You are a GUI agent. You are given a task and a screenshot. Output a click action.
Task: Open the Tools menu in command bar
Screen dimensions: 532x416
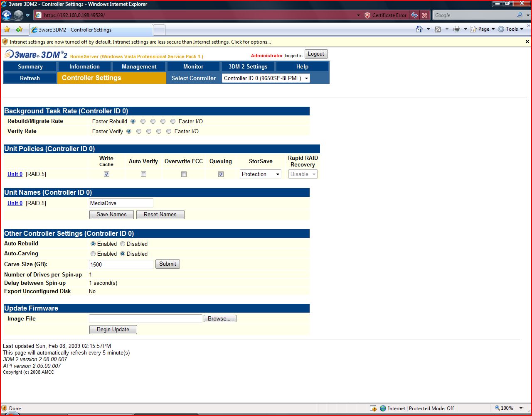[510, 29]
